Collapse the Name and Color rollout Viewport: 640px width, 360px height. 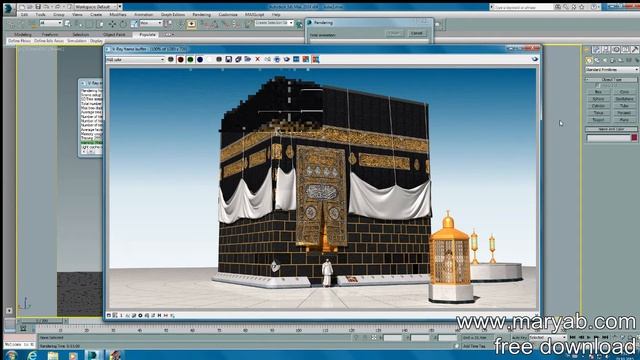coord(611,129)
